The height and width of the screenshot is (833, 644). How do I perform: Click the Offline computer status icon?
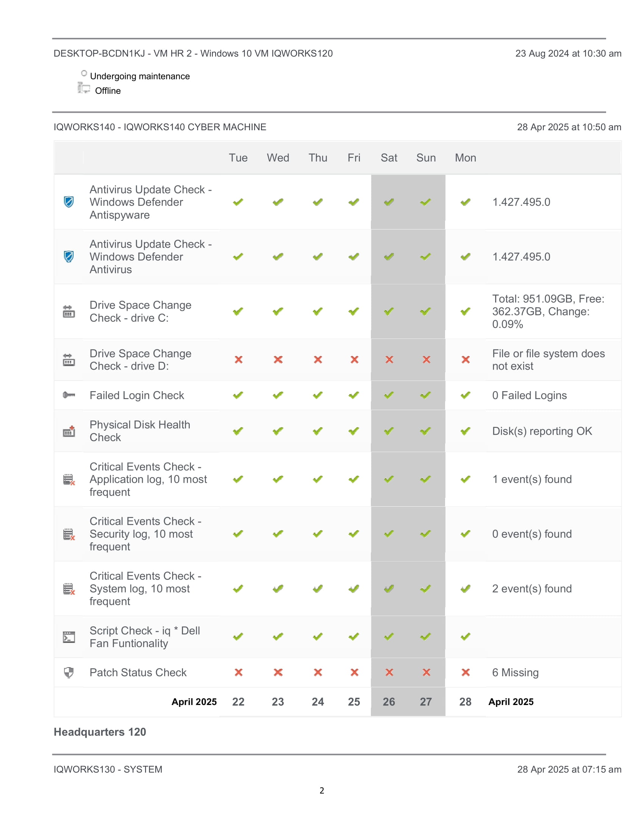pos(84,89)
